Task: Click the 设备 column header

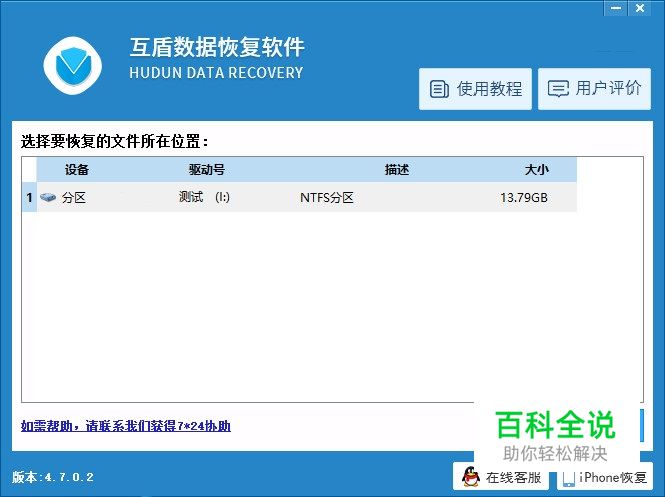Action: tap(77, 170)
